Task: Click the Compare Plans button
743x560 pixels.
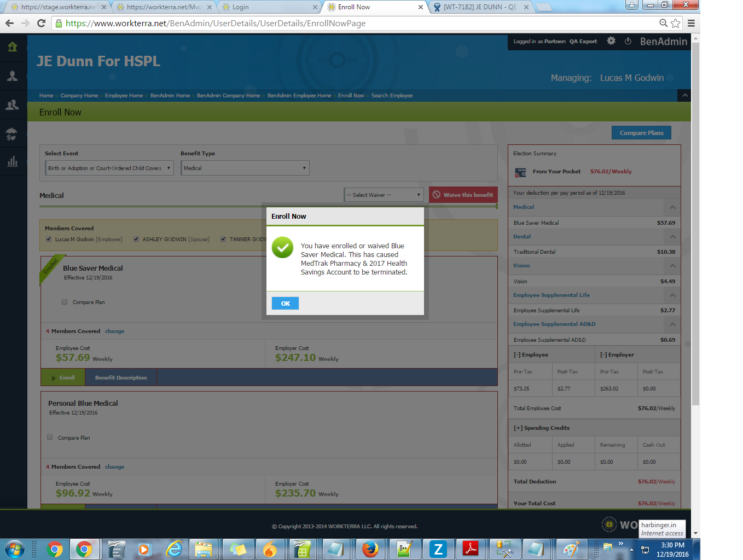Action: tap(641, 133)
